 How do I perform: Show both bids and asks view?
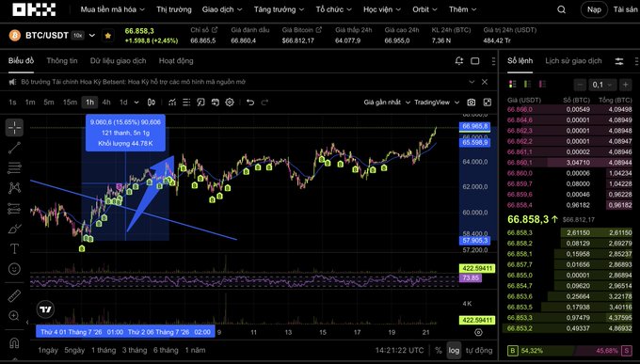513,84
